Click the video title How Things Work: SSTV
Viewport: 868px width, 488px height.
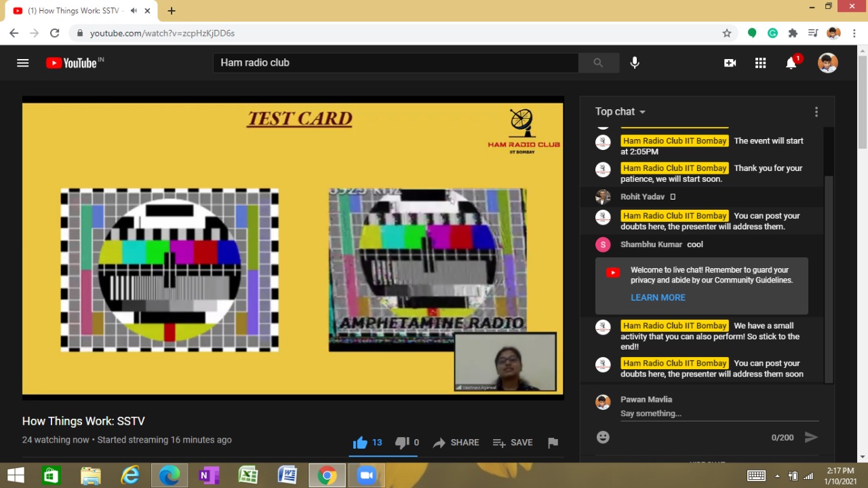83,421
